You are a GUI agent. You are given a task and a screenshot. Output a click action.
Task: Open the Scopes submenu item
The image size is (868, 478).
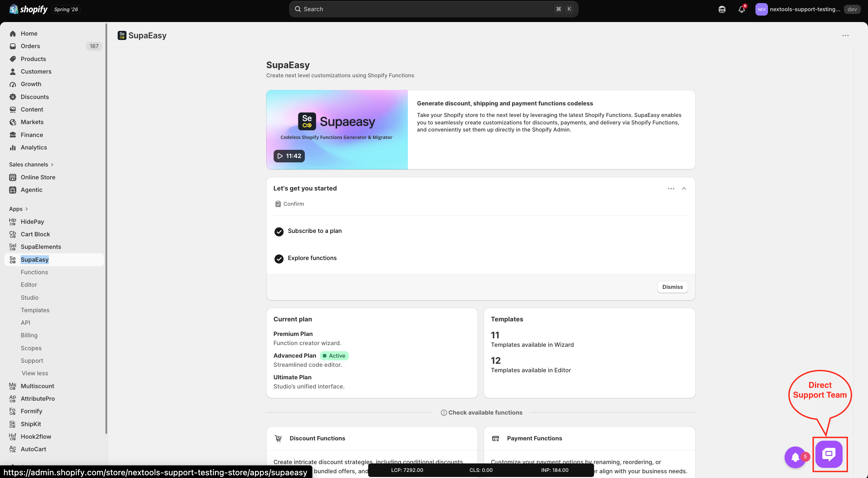[x=31, y=348]
